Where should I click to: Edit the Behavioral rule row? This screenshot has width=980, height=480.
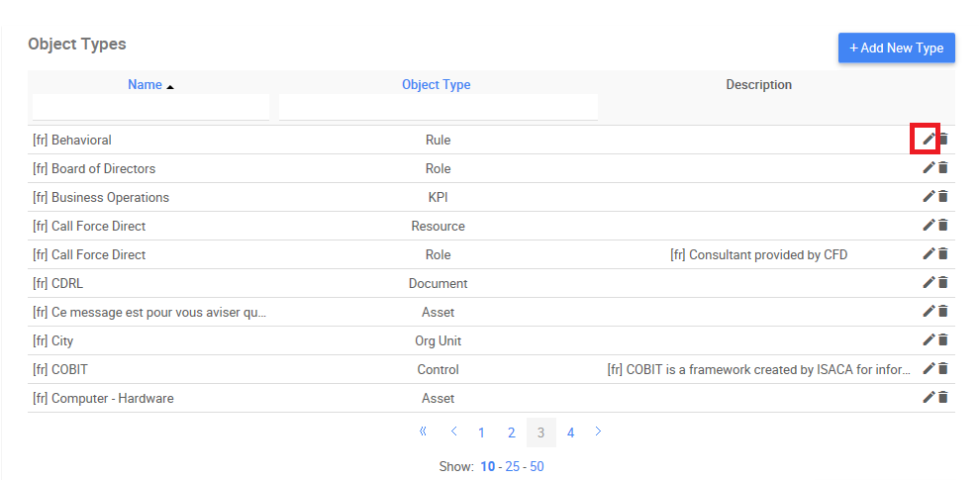(929, 140)
